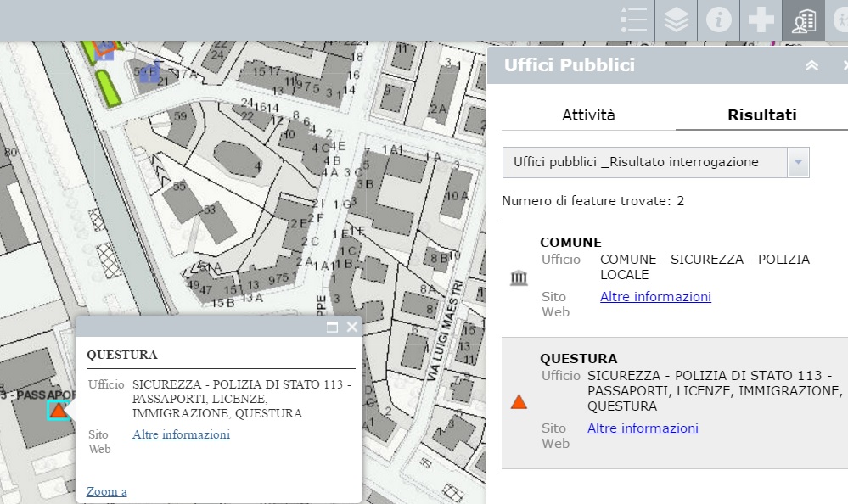The image size is (848, 504).
Task: Close the QUESTURA map popup
Action: (x=352, y=327)
